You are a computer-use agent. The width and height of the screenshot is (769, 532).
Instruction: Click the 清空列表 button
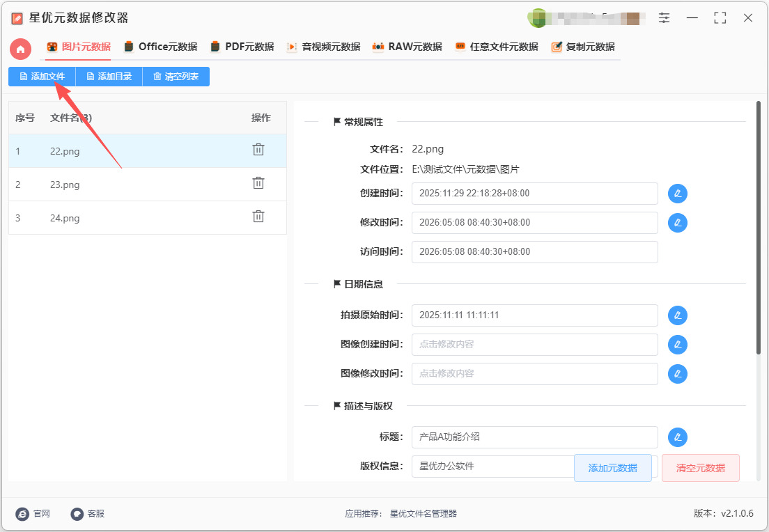[x=176, y=77]
